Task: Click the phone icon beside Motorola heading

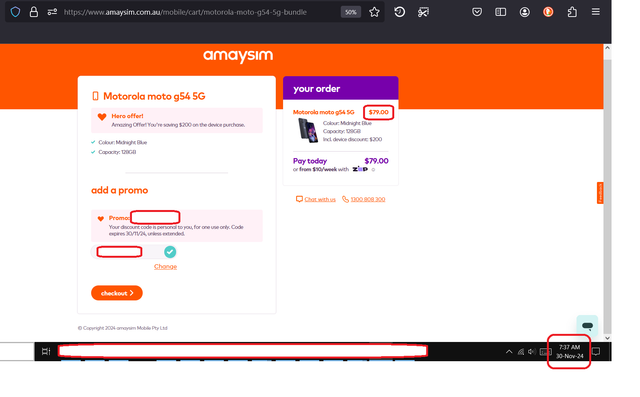Action: point(95,96)
